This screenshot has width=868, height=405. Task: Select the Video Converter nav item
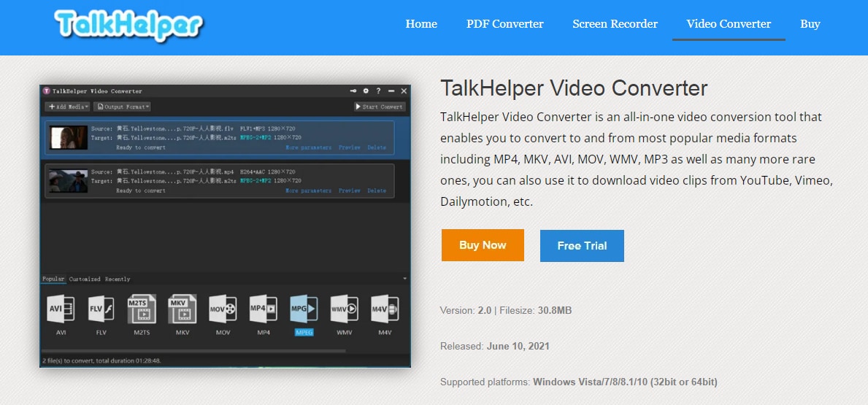click(729, 24)
